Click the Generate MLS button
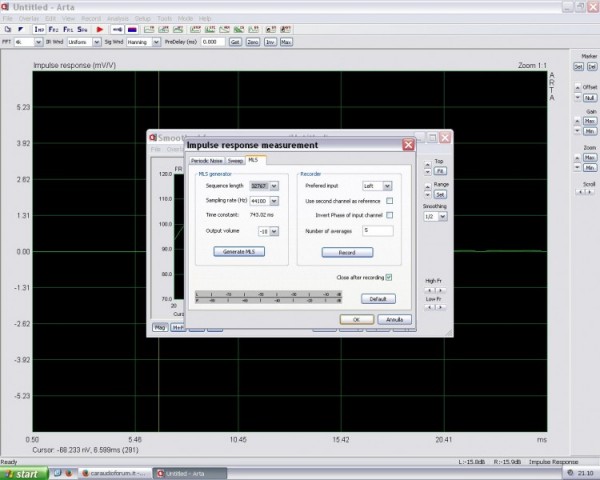Image resolution: width=600 pixels, height=480 pixels. [x=239, y=251]
